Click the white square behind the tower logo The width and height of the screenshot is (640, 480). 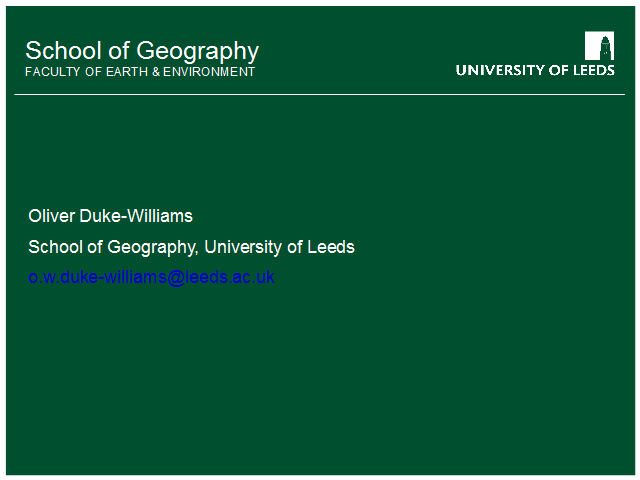[600, 46]
